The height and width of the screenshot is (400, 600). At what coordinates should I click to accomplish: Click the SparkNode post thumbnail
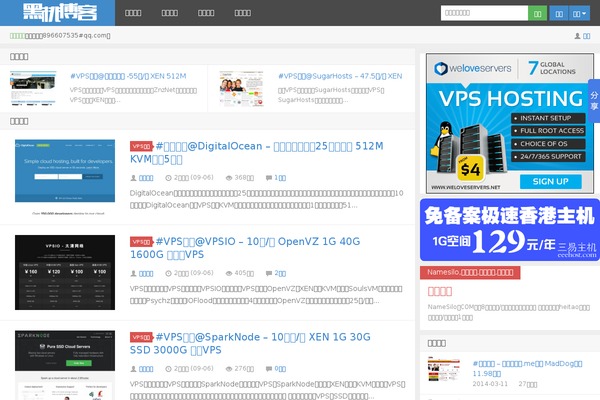(x=65, y=365)
